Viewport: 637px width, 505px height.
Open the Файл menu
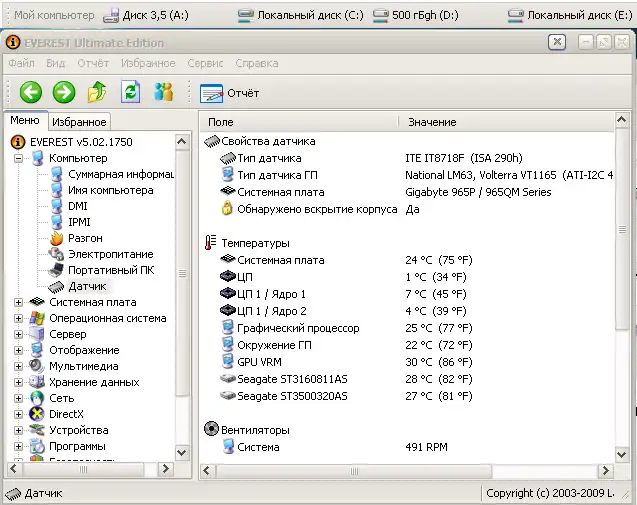(x=21, y=63)
